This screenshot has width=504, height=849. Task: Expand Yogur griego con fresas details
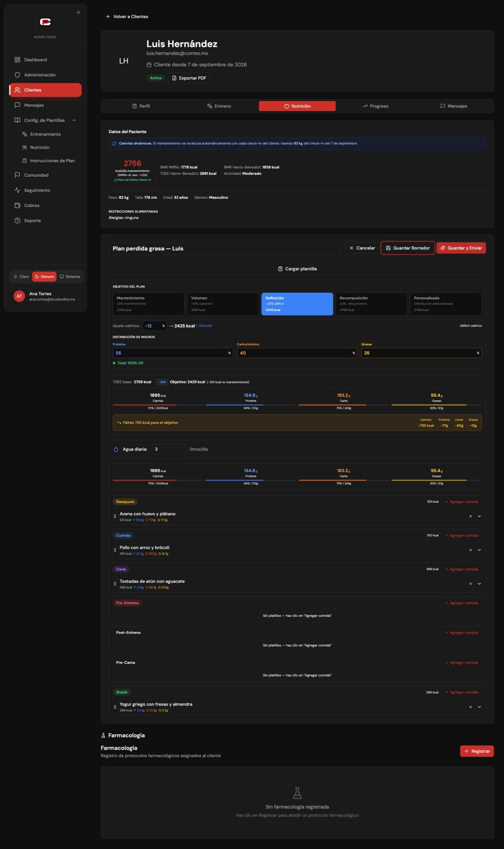[479, 707]
